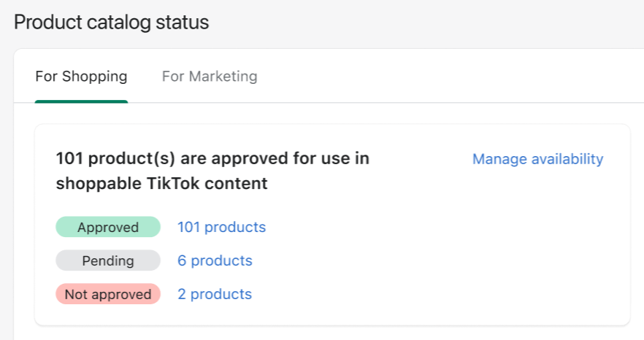Select the For Shopping tab
644x340 pixels.
click(x=81, y=76)
